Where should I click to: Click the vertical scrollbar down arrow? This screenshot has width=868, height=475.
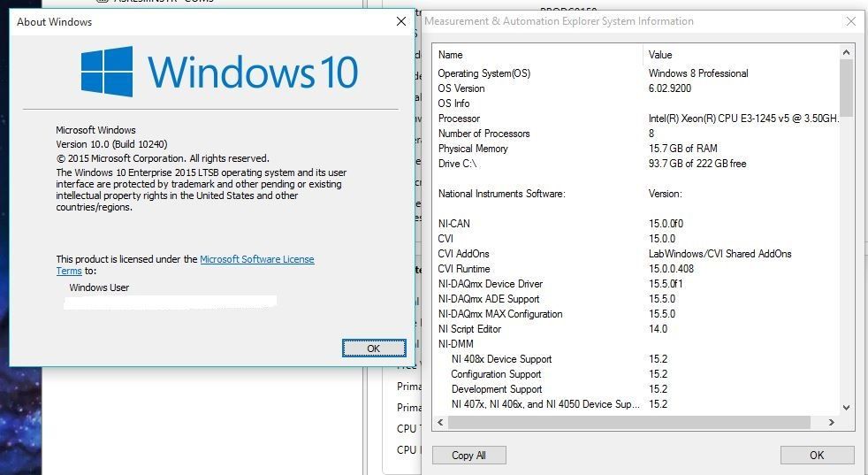click(x=846, y=408)
